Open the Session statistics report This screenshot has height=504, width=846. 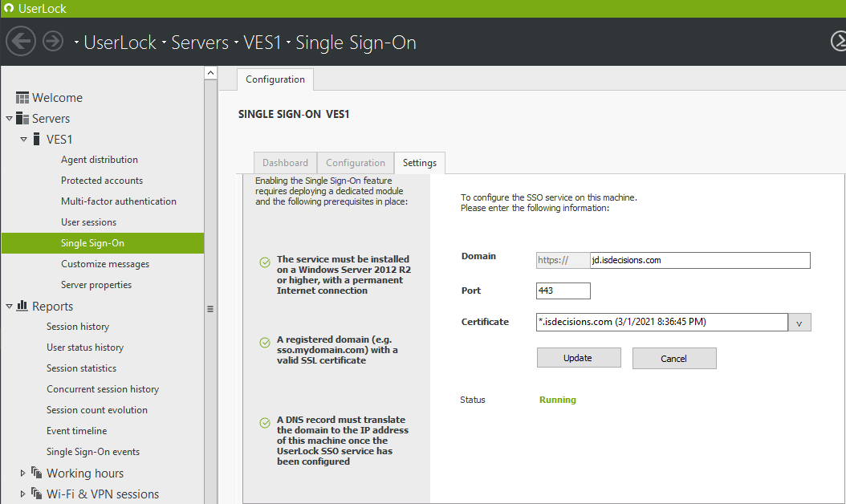pos(82,368)
